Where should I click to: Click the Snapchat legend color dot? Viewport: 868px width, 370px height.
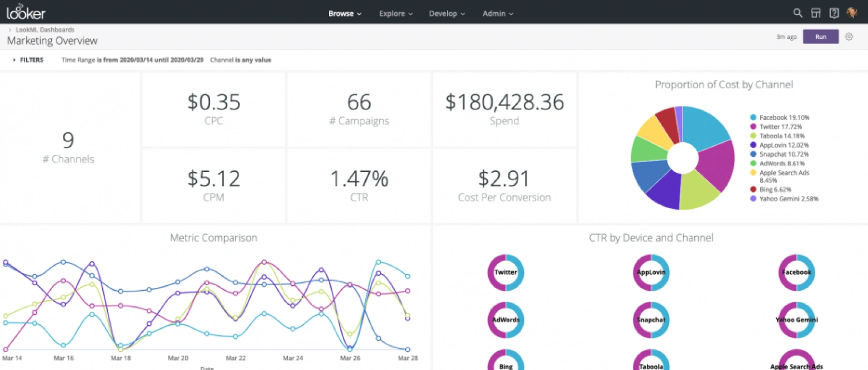(753, 154)
